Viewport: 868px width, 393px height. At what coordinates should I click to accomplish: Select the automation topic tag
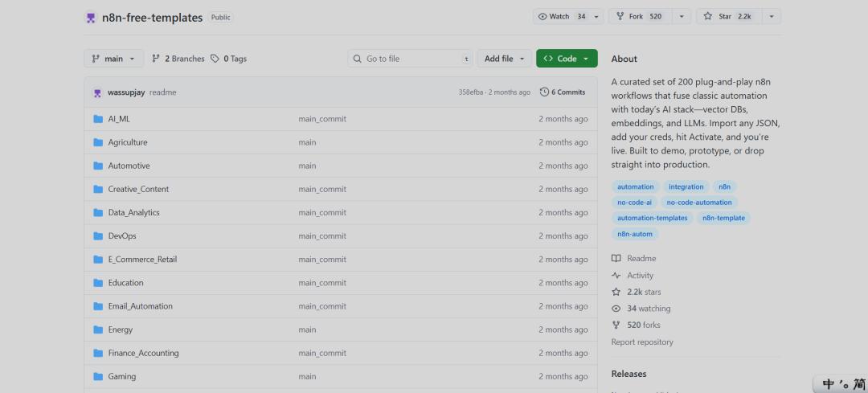pyautogui.click(x=636, y=186)
